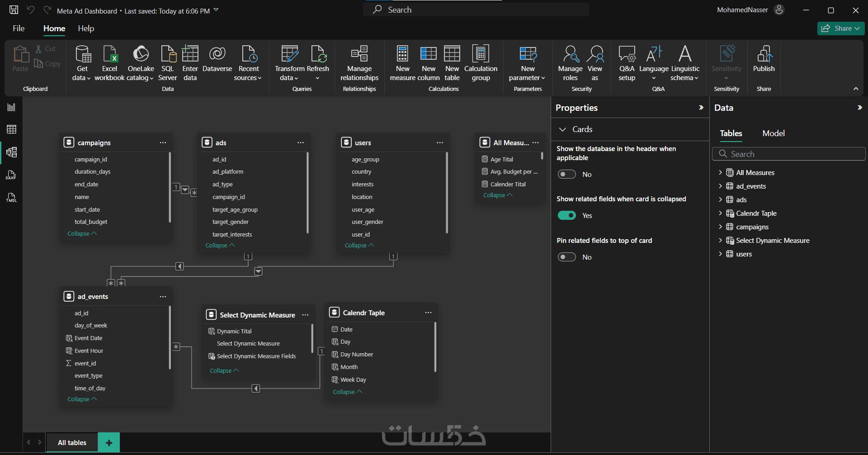Turn off Show related fields when collapsed
The height and width of the screenshot is (455, 868).
(567, 215)
